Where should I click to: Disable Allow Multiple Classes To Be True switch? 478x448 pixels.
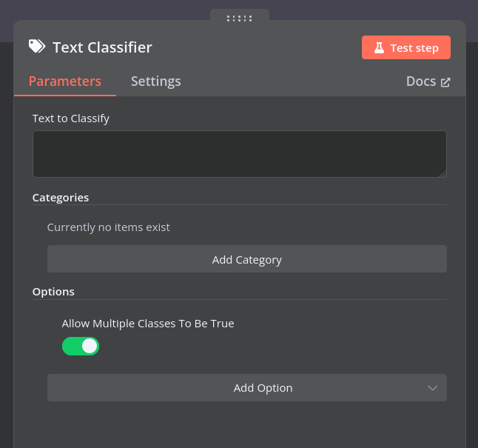pos(81,346)
